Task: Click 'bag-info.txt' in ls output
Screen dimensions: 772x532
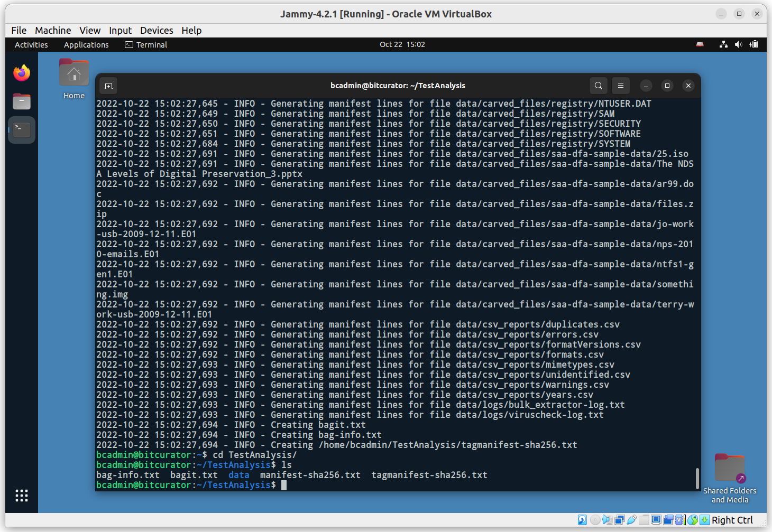Action: click(128, 475)
